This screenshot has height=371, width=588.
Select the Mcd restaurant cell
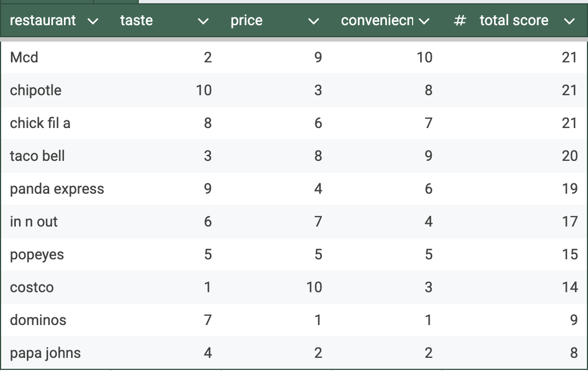(24, 57)
